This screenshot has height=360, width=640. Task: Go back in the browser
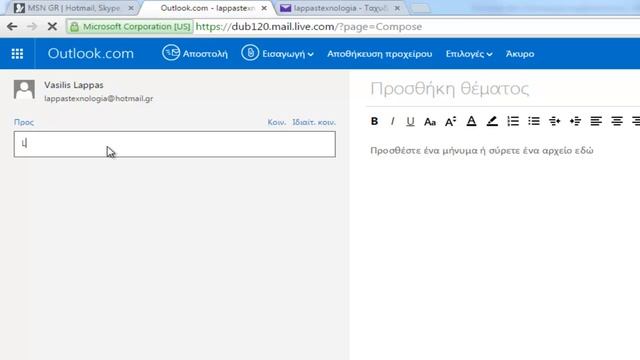click(12, 27)
